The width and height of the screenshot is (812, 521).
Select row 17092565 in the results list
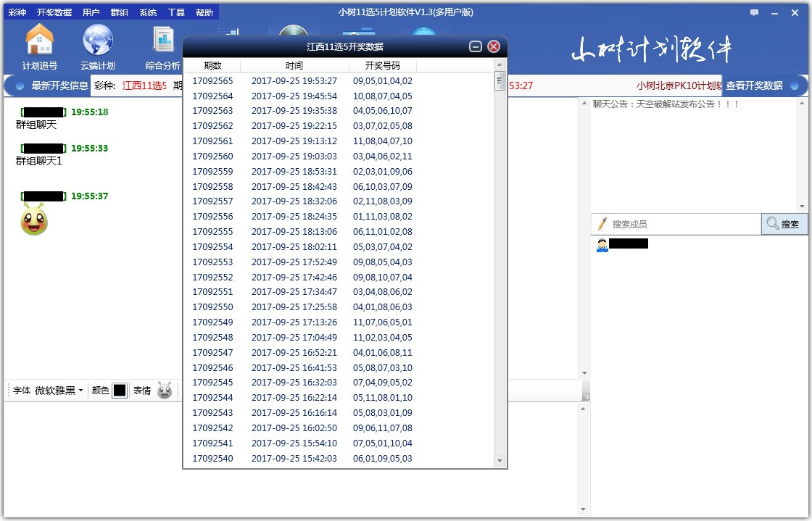(212, 81)
